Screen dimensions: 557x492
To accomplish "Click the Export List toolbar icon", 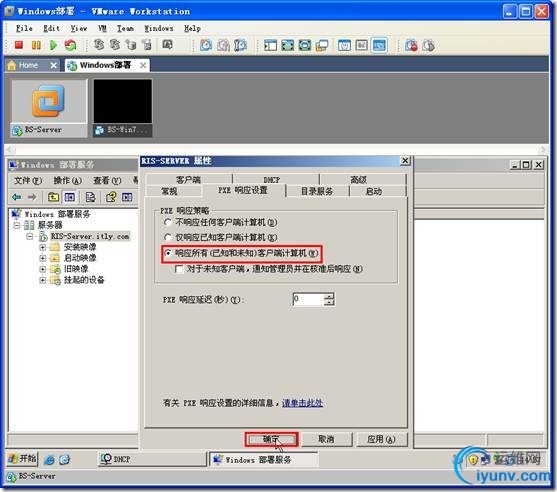I will (90, 197).
